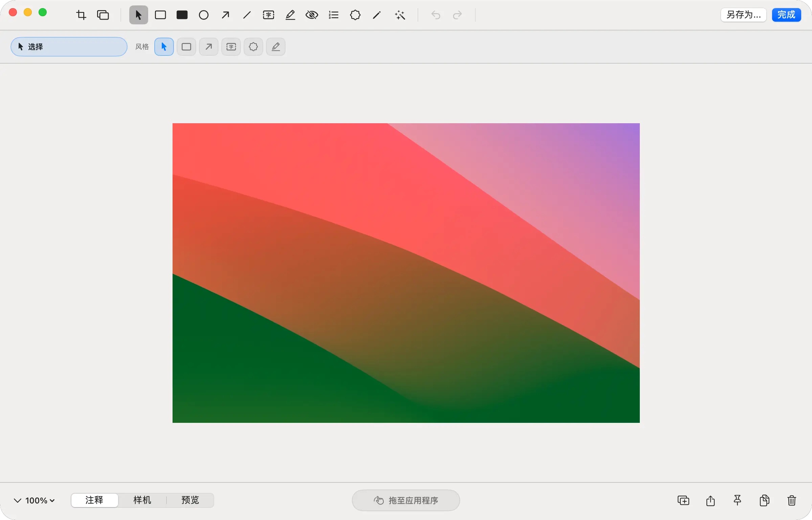Image resolution: width=812 pixels, height=520 pixels.
Task: Copy image with the copy icon
Action: coord(765,500)
